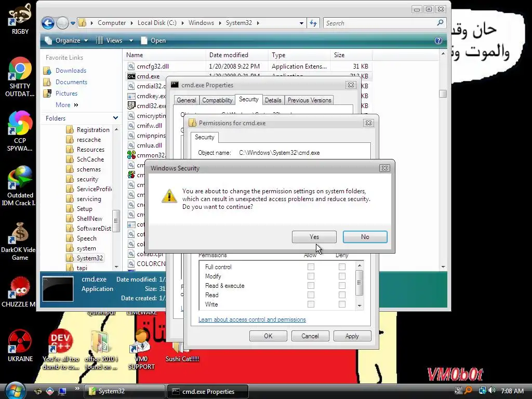Image resolution: width=532 pixels, height=399 pixels.
Task: Select Security tab in cmd.exe Properties
Action: [x=249, y=99]
